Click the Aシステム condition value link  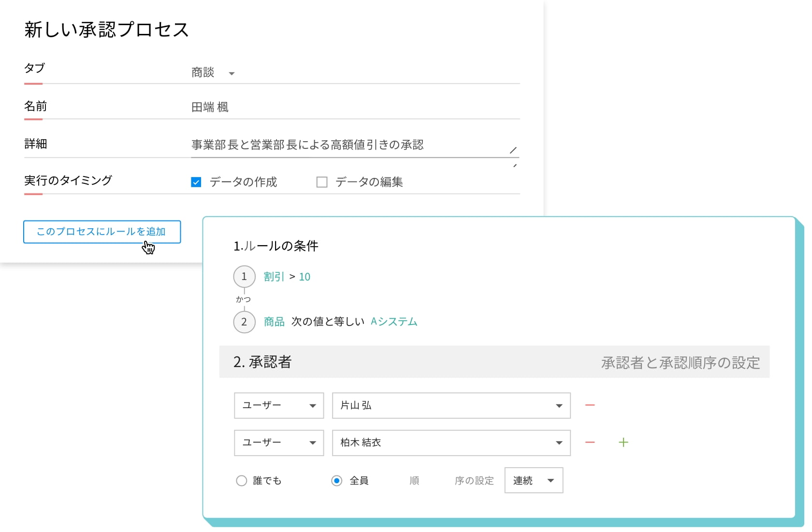[x=394, y=322]
